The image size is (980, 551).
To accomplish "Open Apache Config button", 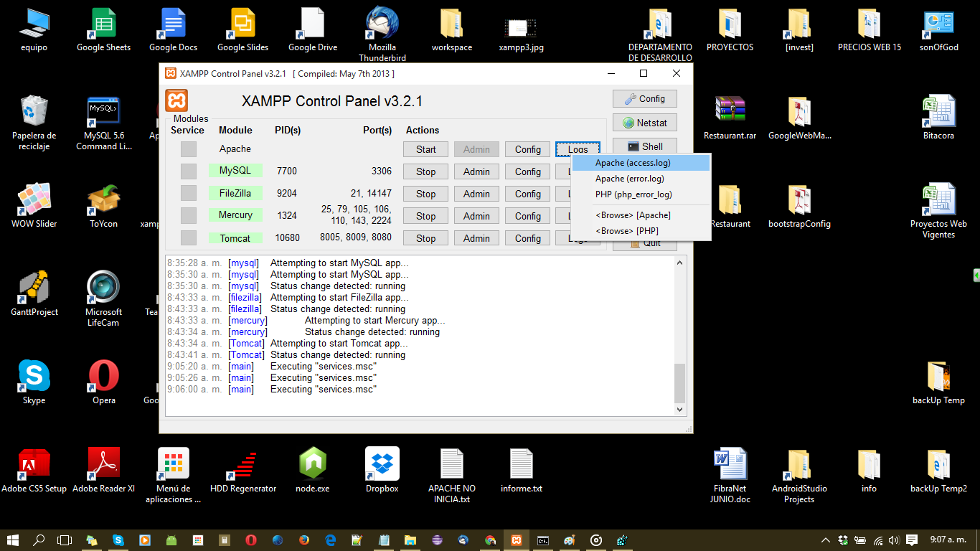I will point(527,149).
